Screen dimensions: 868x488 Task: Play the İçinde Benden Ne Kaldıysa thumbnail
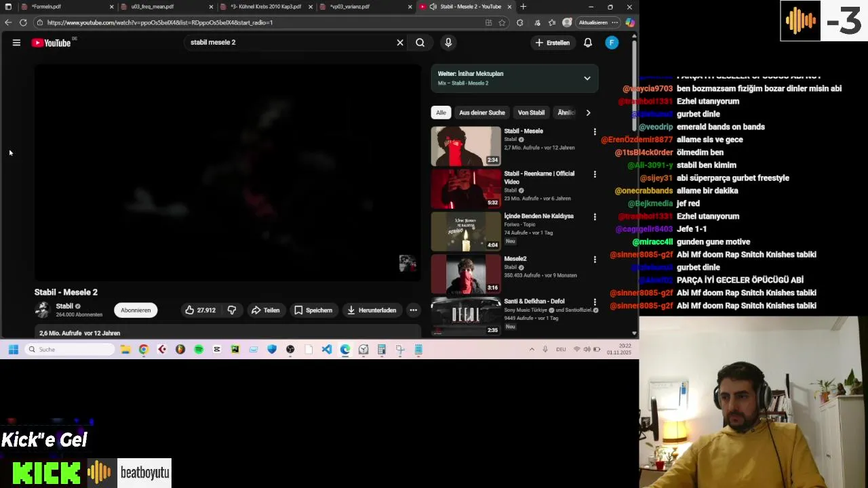tap(466, 232)
